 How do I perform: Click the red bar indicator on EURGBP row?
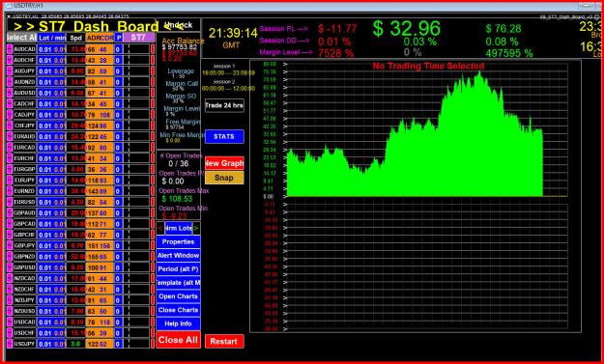[153, 169]
